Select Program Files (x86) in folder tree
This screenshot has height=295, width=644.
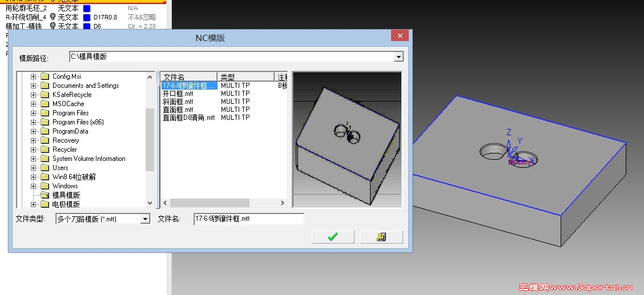(78, 122)
